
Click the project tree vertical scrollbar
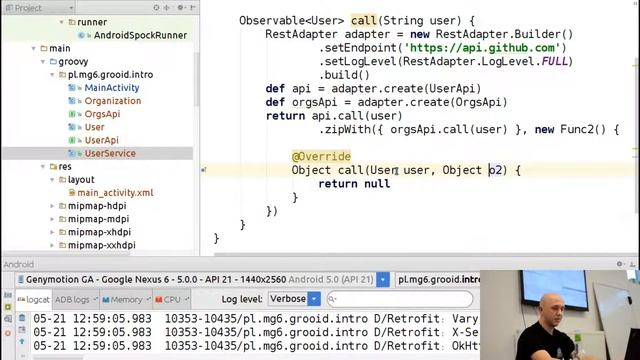pyautogui.click(x=197, y=80)
